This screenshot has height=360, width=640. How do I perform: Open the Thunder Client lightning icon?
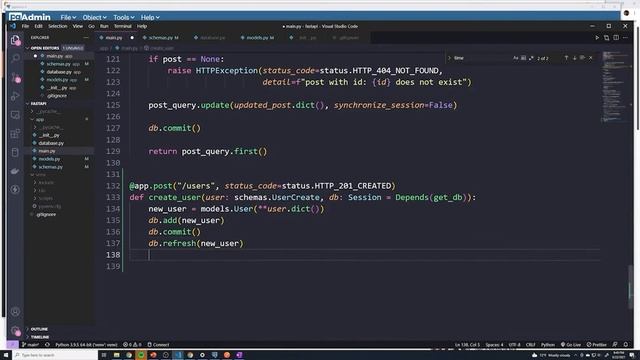click(x=15, y=189)
